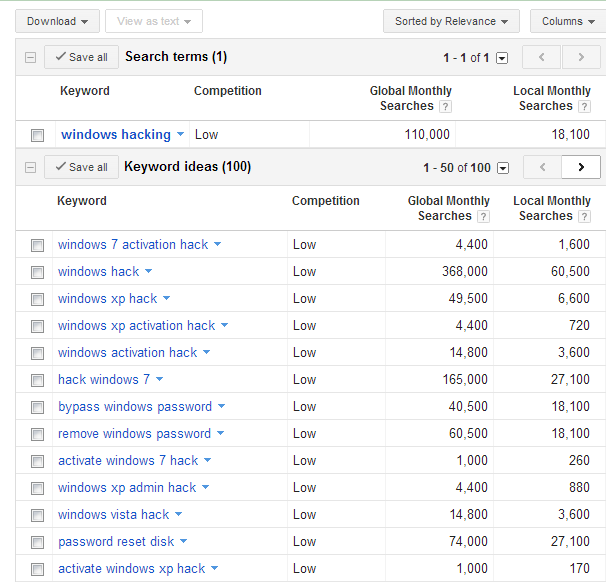
Task: Expand arrow menu next to password reset disk
Action: (184, 541)
